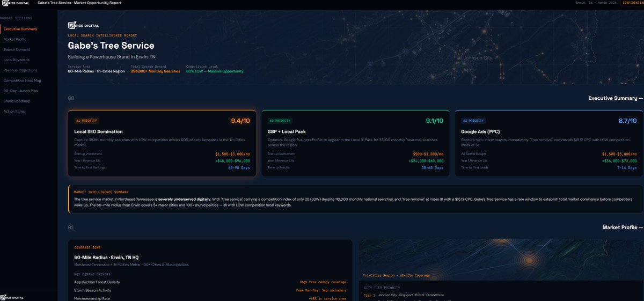Click '60-Mile Radius · Tri-Cities Region' service area

pyautogui.click(x=96, y=71)
